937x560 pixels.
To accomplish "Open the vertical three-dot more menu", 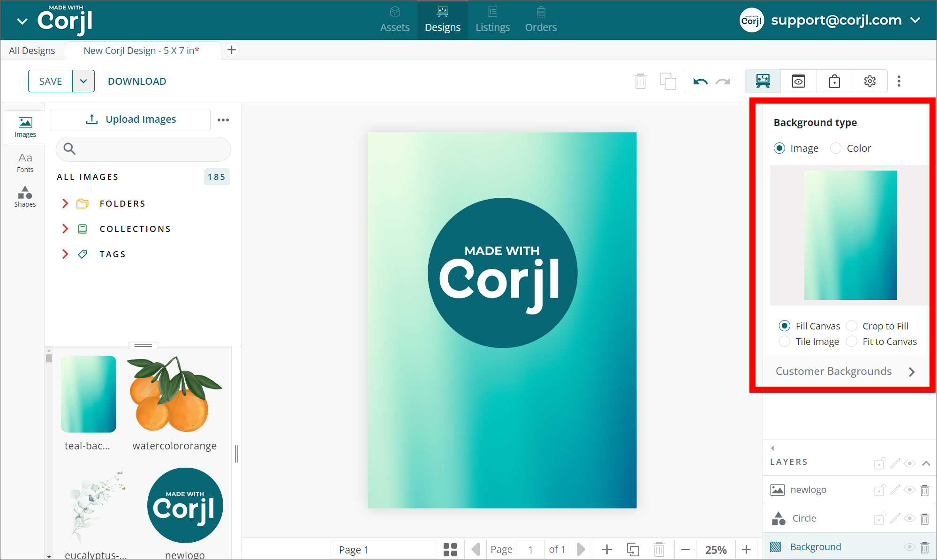I will click(899, 81).
